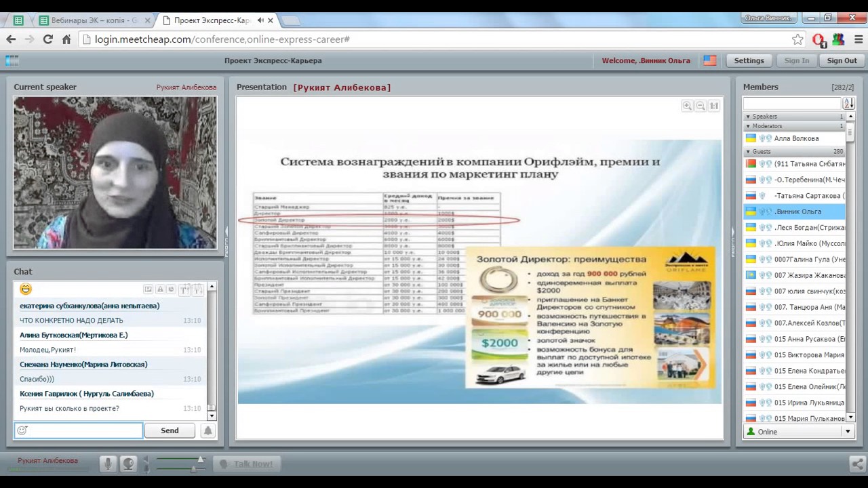This screenshot has height=488, width=868.
Task: Click the conference logo icon on the top left
Action: coord(12,60)
